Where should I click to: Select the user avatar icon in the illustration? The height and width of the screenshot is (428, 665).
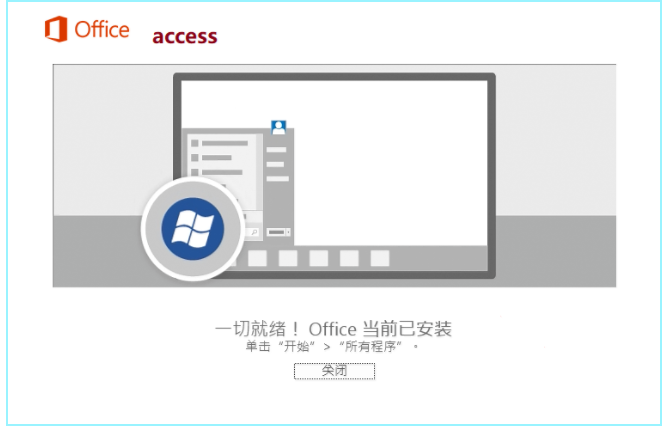click(x=279, y=127)
